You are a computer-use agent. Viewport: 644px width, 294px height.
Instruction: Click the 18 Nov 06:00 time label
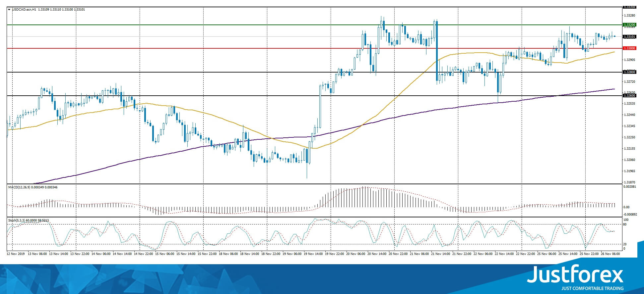pos(228,254)
